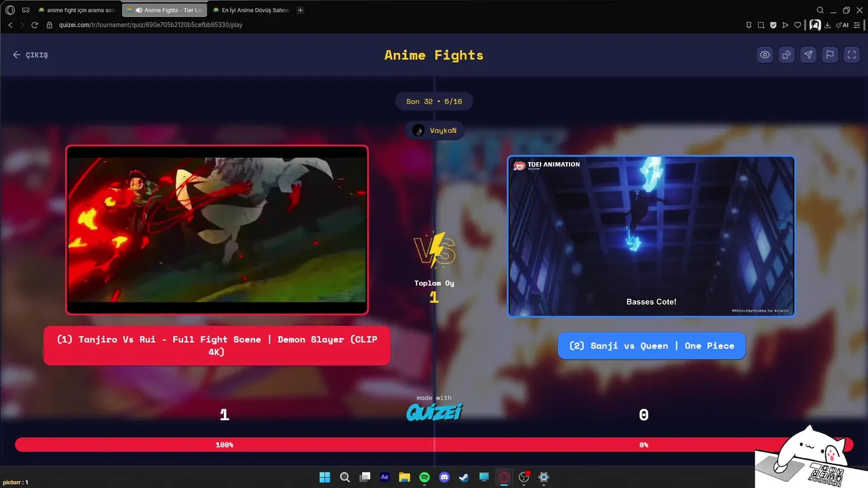Open Settings gear icon in taskbar

click(544, 477)
